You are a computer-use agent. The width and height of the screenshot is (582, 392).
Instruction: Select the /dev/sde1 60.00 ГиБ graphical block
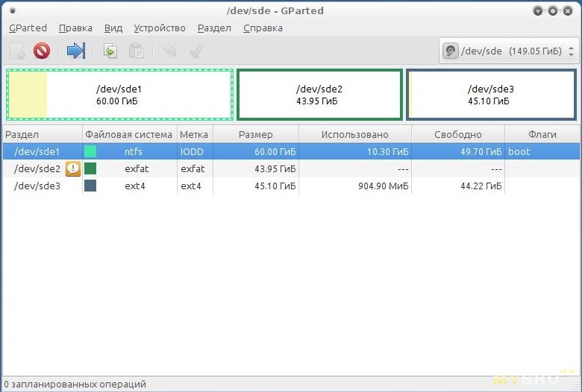click(x=119, y=95)
